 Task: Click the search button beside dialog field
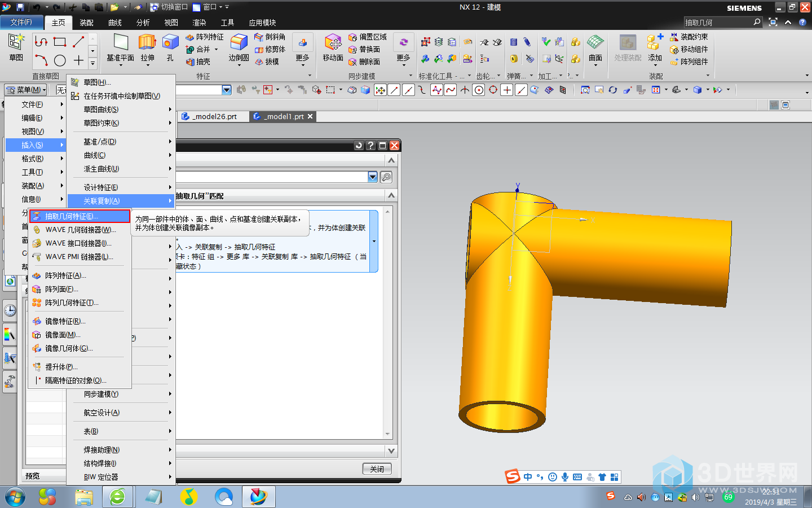386,177
